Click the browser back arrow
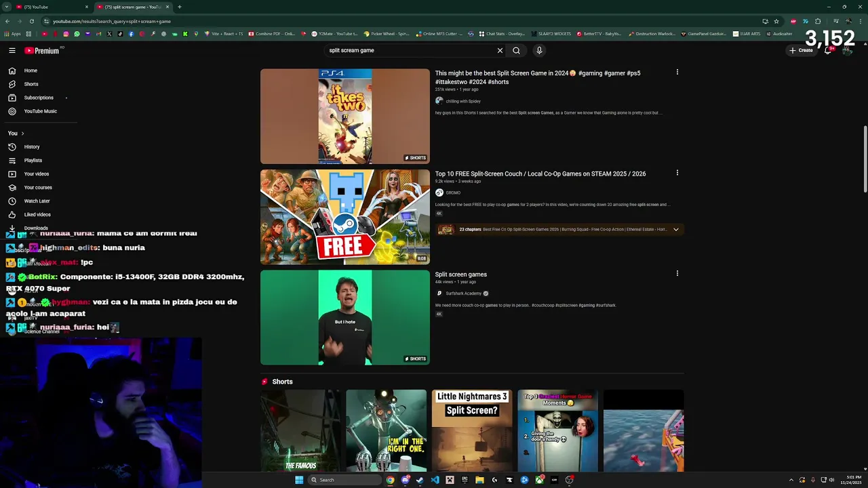 (7, 21)
